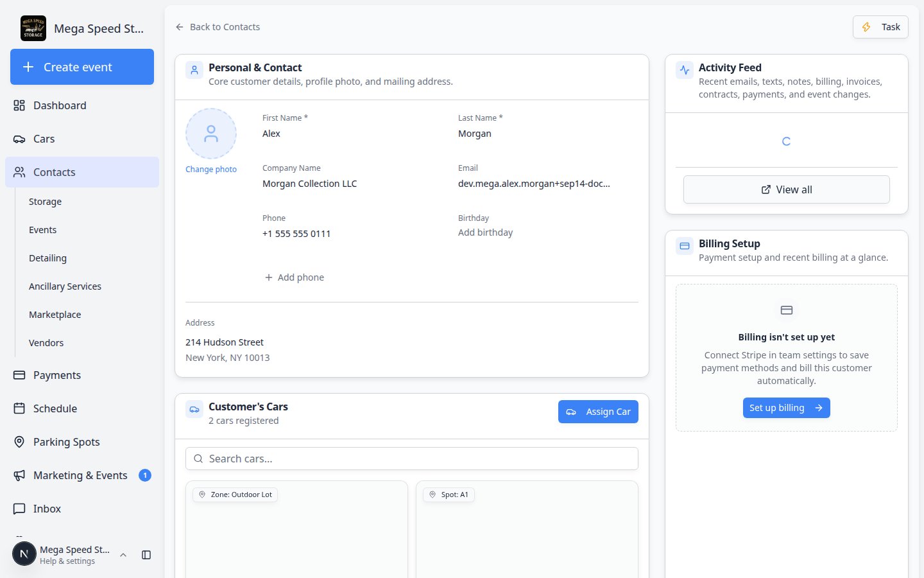Click the Billing Setup card icon
The width and height of the screenshot is (924, 578).
(685, 246)
